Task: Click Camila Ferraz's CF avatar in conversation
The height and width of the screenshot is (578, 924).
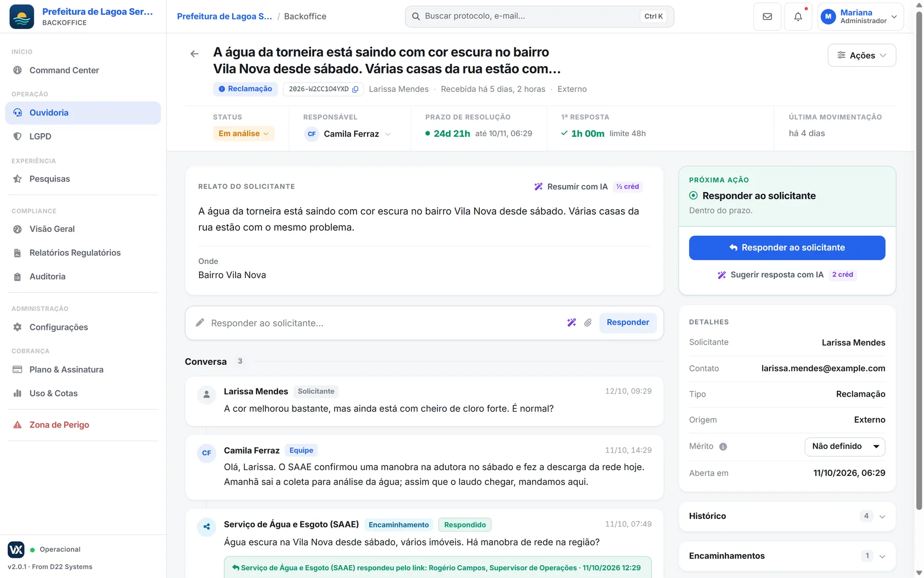Action: click(x=206, y=453)
